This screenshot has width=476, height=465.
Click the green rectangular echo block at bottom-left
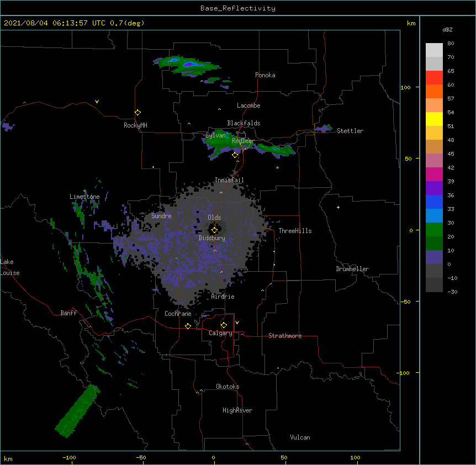tap(77, 411)
